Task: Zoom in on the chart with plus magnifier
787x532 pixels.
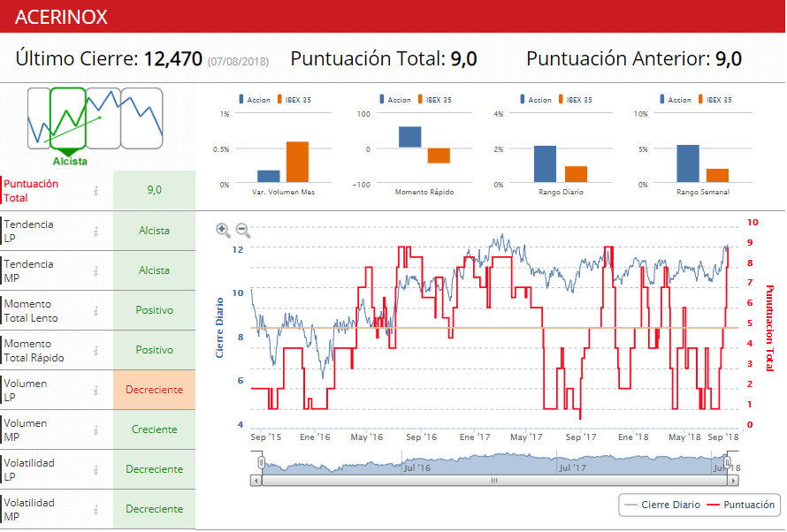Action: pos(223,230)
